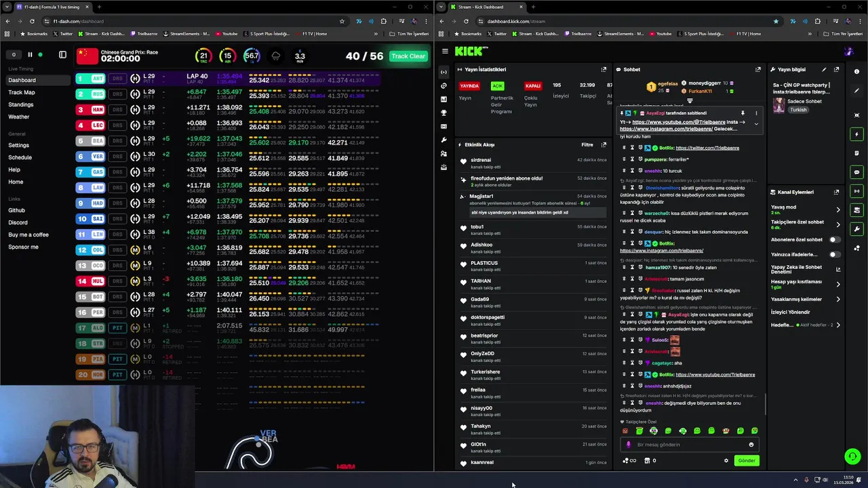Screen dimensions: 868x488
Task: Focus the Bir mesaj gönderin field
Action: click(x=690, y=445)
